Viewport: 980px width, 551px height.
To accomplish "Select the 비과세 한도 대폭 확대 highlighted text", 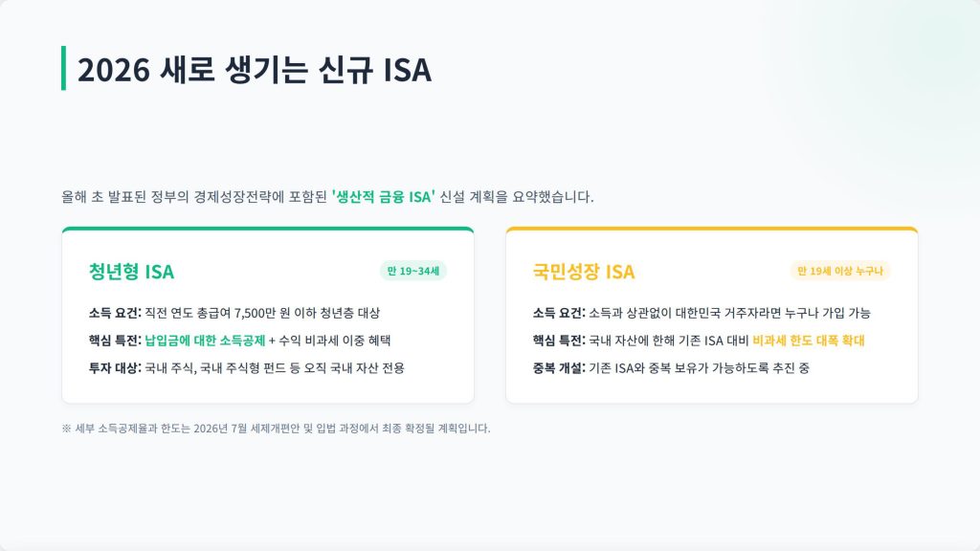I will pyautogui.click(x=808, y=341).
